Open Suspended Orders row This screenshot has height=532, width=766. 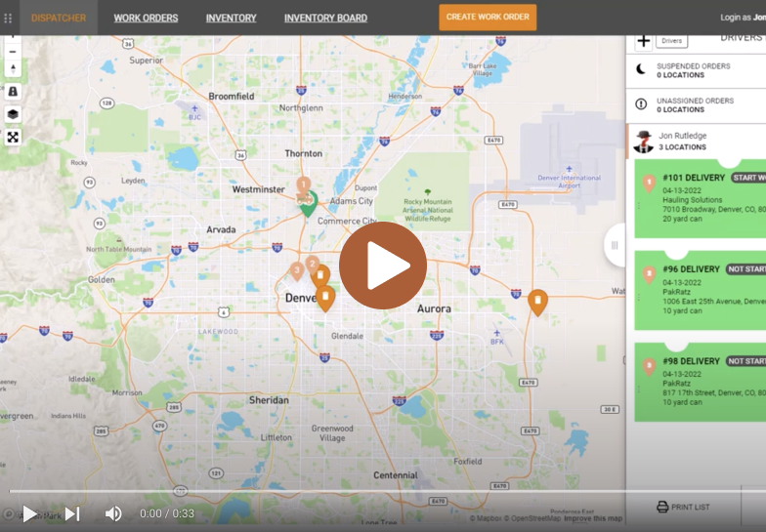point(696,70)
